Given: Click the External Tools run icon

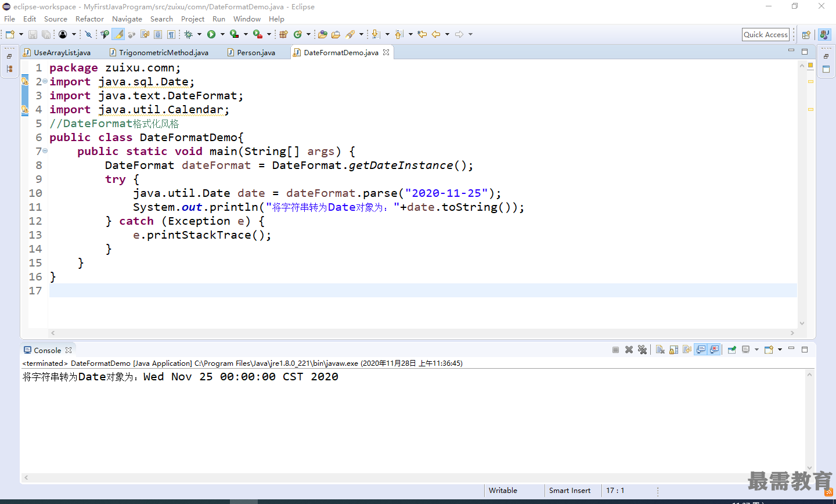Looking at the screenshot, I should coord(257,34).
